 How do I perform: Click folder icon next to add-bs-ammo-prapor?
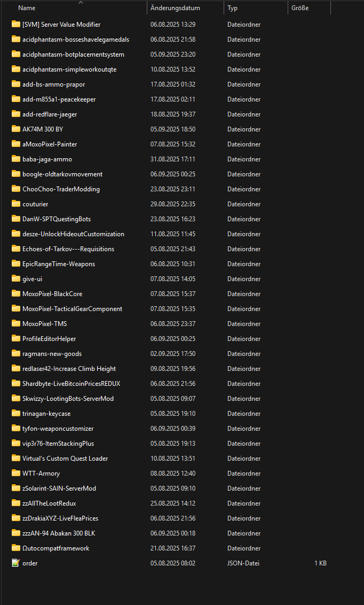(x=16, y=84)
